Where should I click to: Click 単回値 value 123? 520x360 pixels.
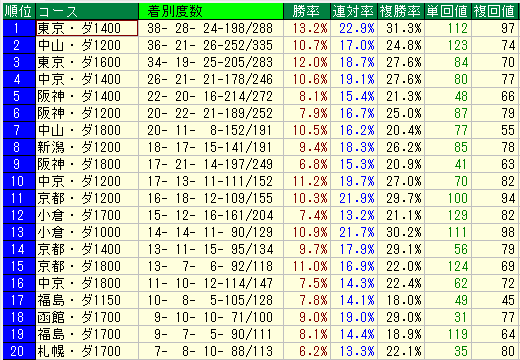(x=448, y=45)
